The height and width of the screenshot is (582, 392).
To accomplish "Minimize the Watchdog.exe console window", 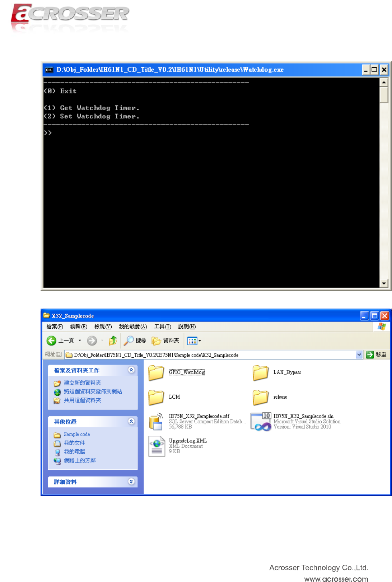I will point(365,70).
